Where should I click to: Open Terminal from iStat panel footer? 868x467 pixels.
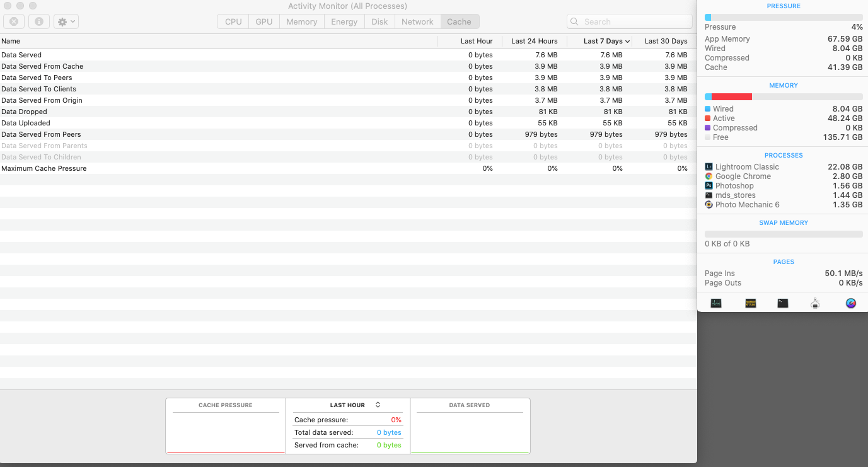(783, 303)
